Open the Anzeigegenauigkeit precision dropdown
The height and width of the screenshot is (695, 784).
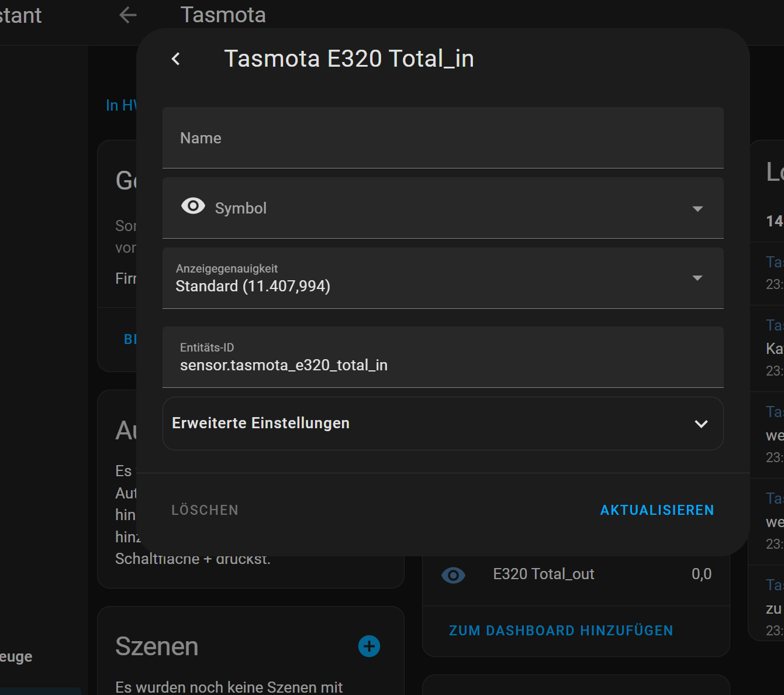pyautogui.click(x=697, y=278)
